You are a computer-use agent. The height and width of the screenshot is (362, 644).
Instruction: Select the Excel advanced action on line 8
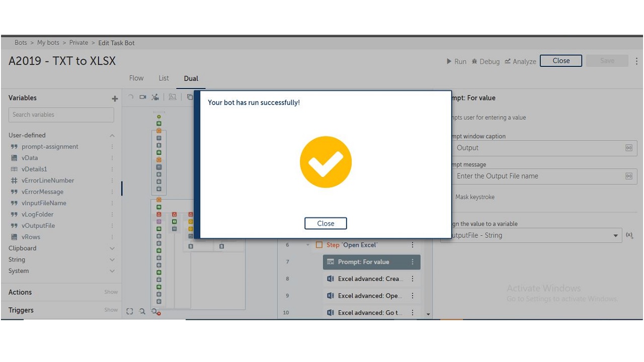point(371,279)
